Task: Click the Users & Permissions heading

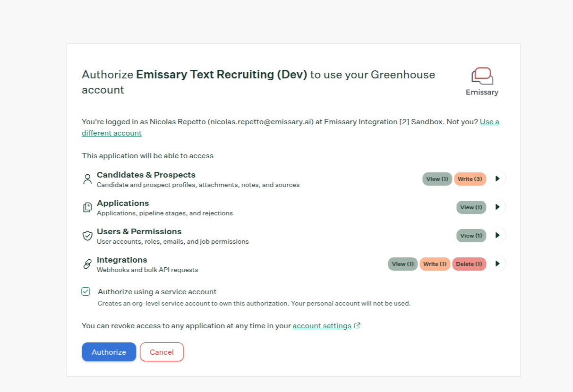Action: click(x=139, y=231)
